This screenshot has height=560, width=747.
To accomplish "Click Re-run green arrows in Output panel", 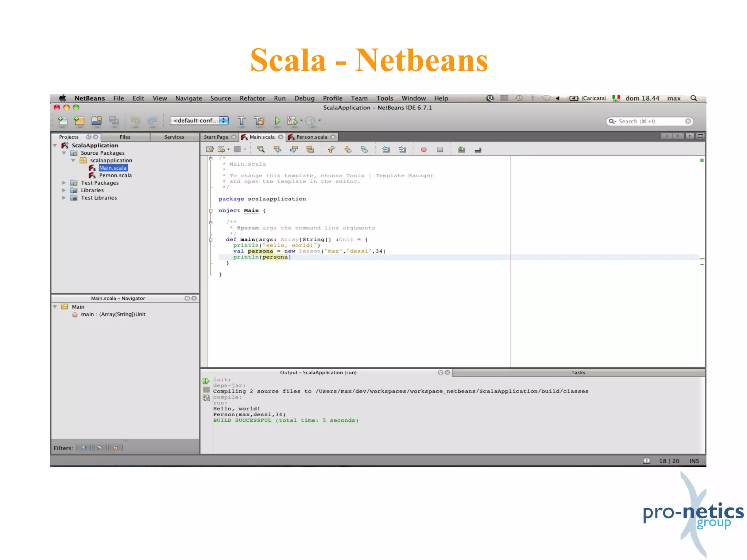I will pos(206,381).
